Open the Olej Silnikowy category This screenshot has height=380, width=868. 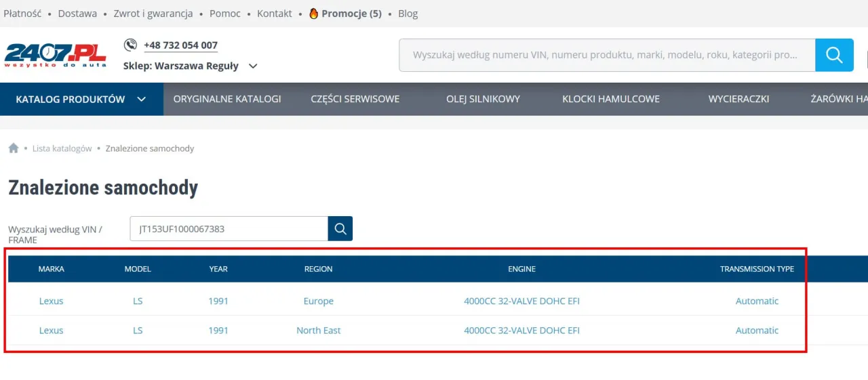483,99
